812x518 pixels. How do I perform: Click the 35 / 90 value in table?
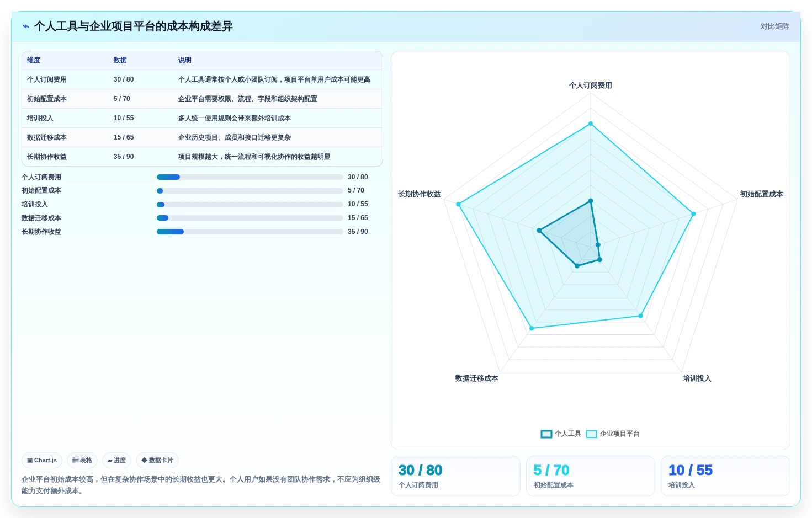pyautogui.click(x=124, y=157)
